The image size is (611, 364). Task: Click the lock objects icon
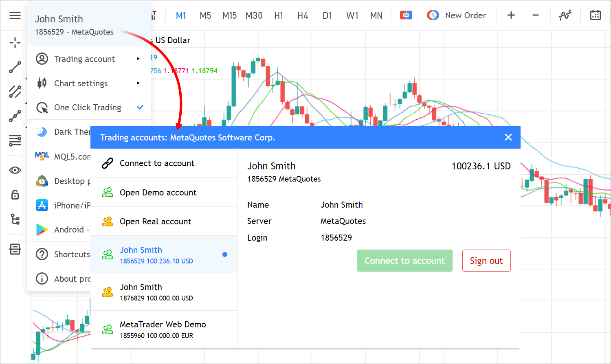15,195
